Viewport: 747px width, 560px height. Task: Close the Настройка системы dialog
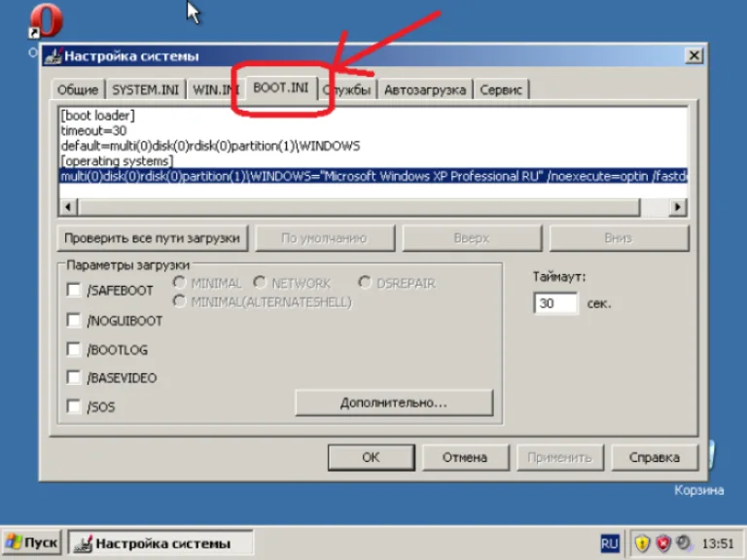coord(694,55)
